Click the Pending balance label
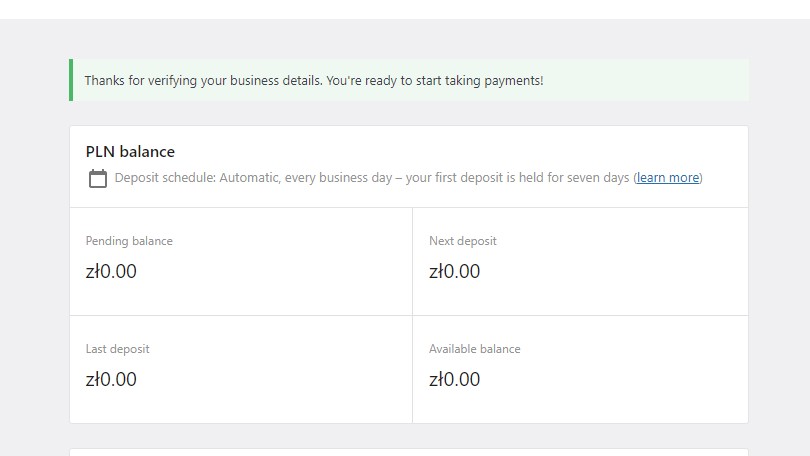 tap(129, 241)
